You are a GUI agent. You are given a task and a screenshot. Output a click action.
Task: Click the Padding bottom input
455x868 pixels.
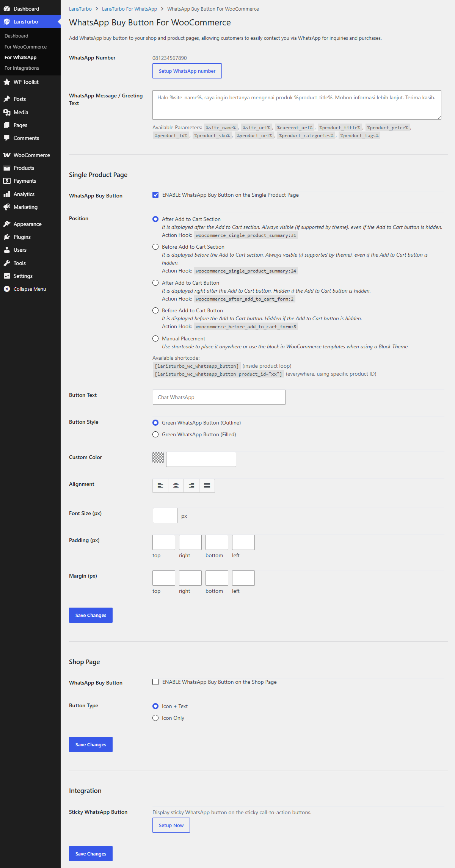tap(217, 542)
